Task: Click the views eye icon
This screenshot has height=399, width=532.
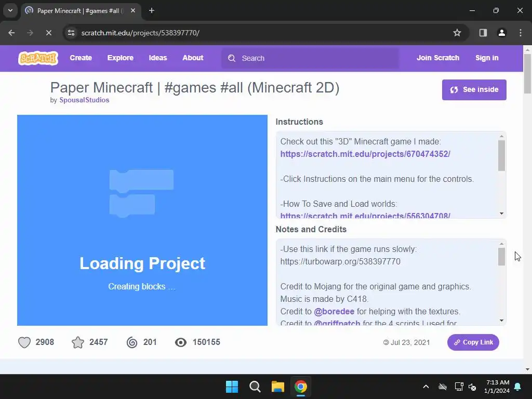Action: click(180, 342)
